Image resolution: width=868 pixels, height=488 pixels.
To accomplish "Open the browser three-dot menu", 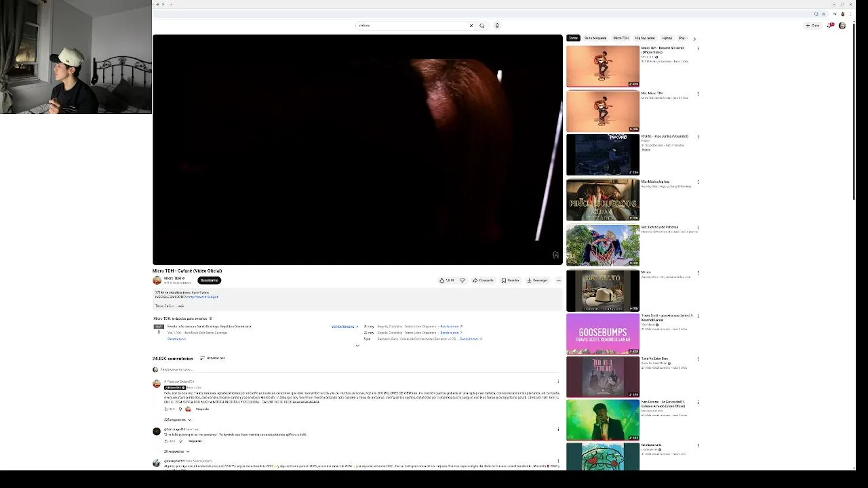I will coord(850,14).
